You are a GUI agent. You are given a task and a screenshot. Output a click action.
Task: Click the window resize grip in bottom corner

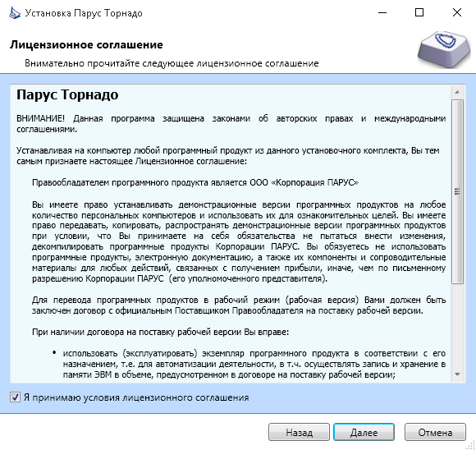[471, 445]
